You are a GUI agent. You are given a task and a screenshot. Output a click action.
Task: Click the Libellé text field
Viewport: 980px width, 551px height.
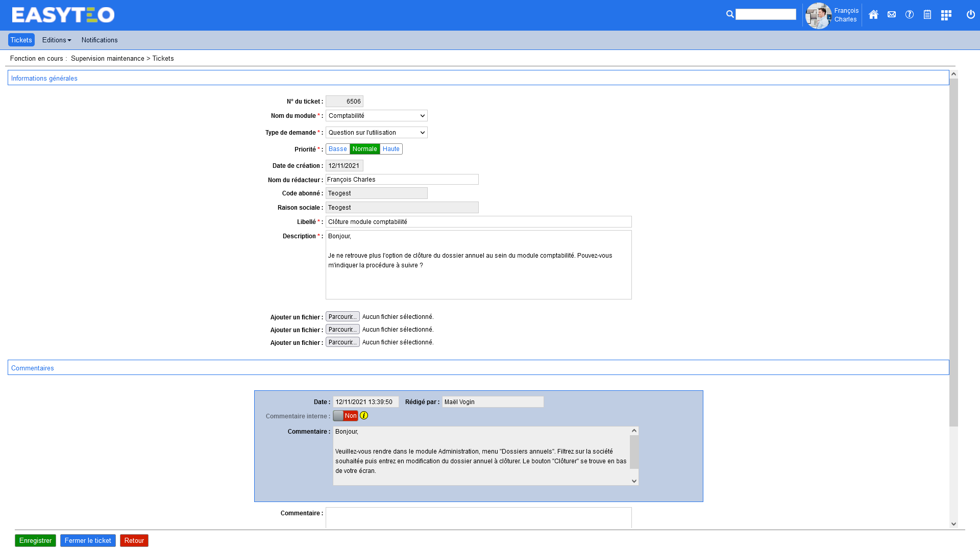click(478, 222)
